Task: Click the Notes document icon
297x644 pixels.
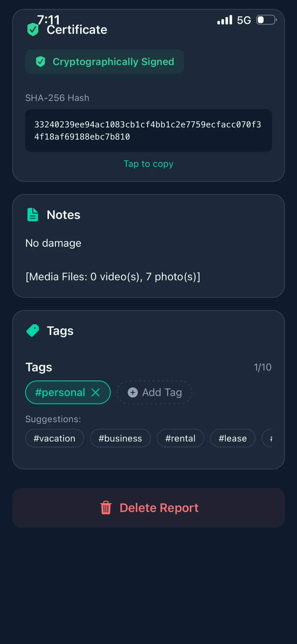Action: pos(33,215)
